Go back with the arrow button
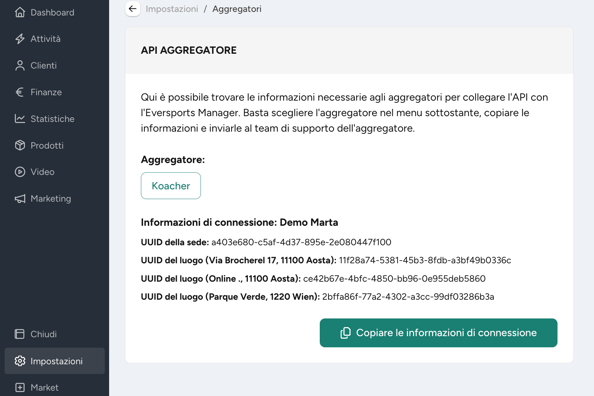This screenshot has width=594, height=396. click(x=133, y=9)
